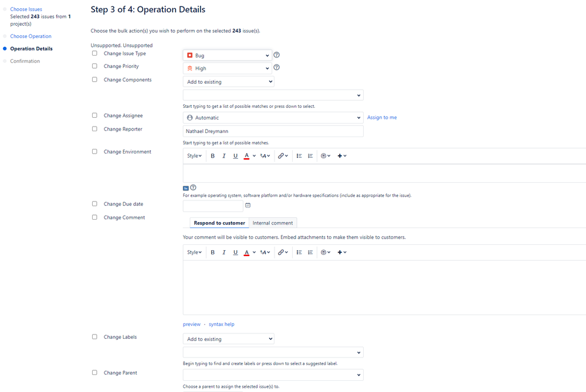This screenshot has width=586, height=392.
Task: Open more formatting menu in Comment editor
Action: 265,253
